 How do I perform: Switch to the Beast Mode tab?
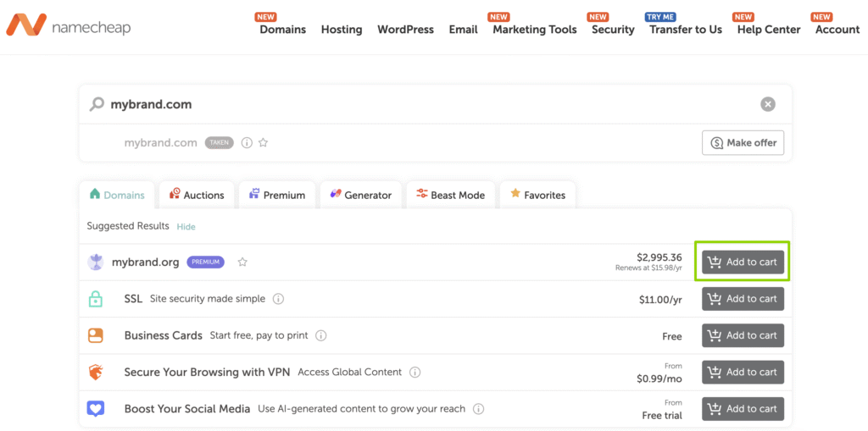pos(450,195)
